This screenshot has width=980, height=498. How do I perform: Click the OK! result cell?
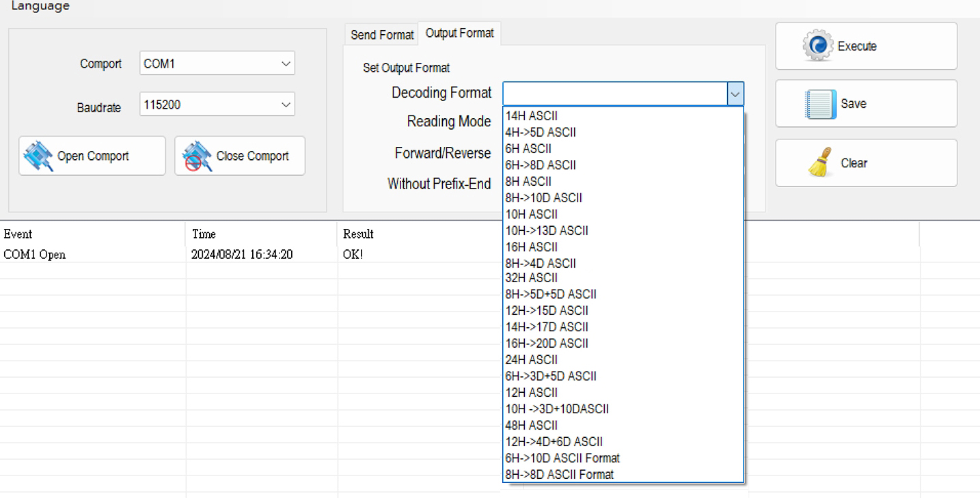tap(353, 255)
